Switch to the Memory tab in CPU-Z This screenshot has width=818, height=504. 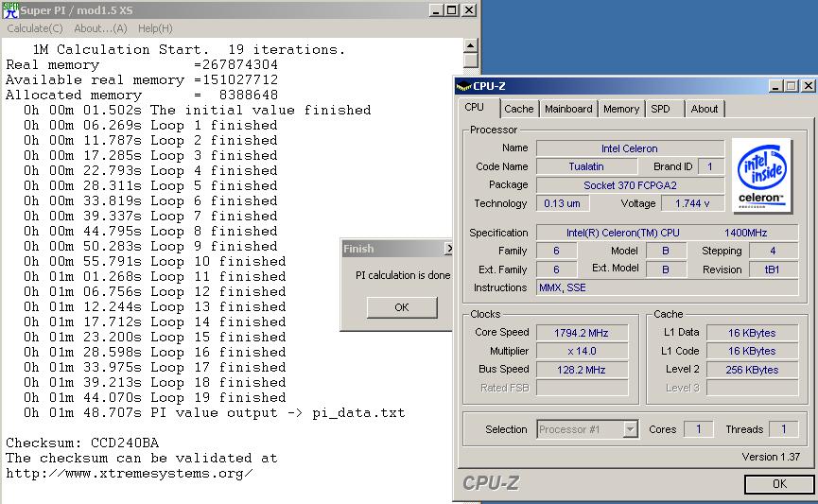(620, 109)
